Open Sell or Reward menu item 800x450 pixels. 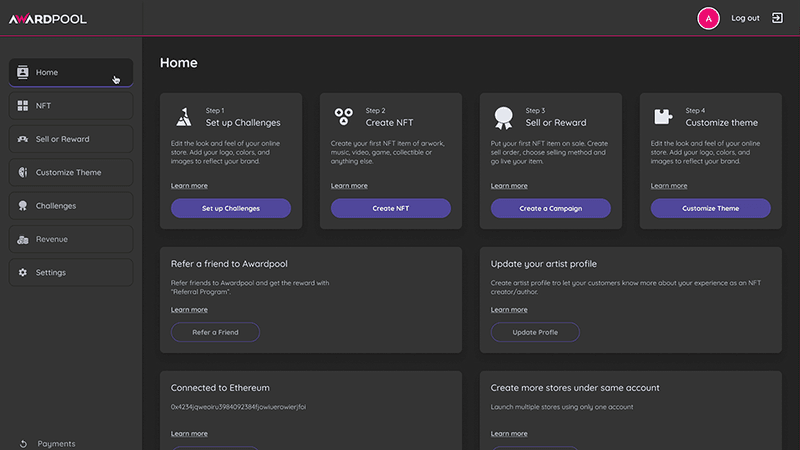click(x=71, y=139)
